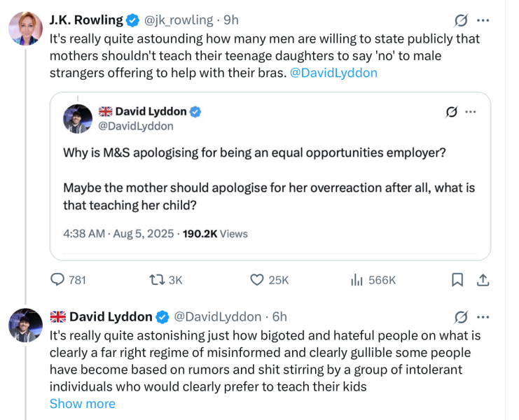Repost the J.K. Rowling tweet
The image size is (519, 420).
157,280
